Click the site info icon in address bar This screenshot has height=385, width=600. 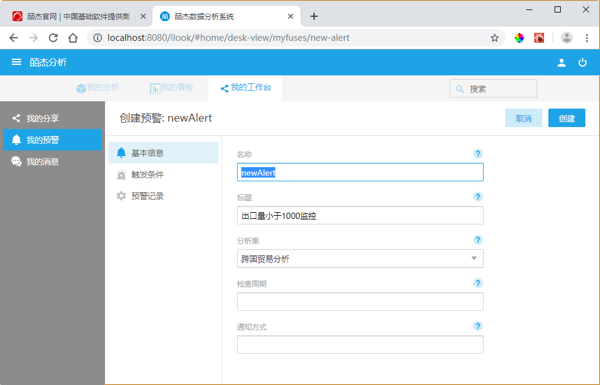(x=98, y=38)
